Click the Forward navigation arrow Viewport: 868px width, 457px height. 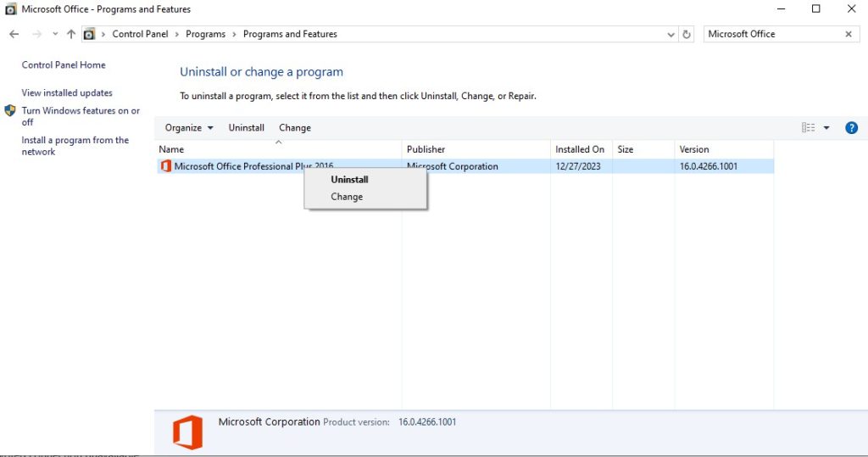click(36, 35)
